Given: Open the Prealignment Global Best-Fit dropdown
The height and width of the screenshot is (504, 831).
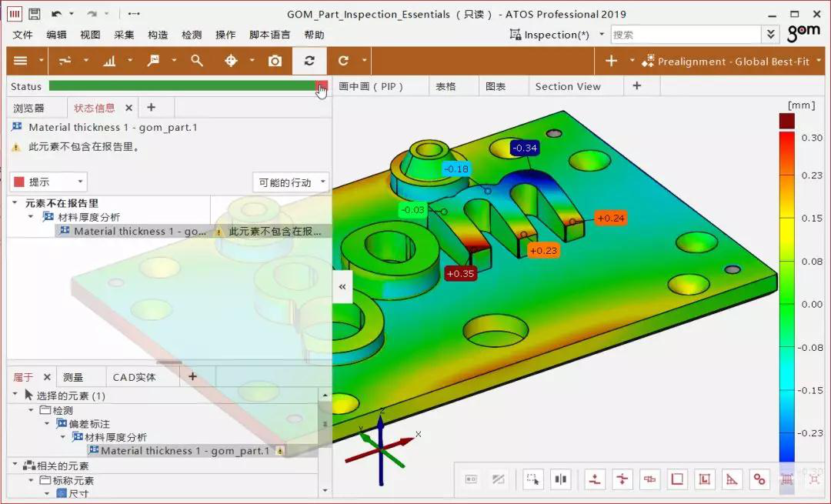Looking at the screenshot, I should (x=818, y=61).
